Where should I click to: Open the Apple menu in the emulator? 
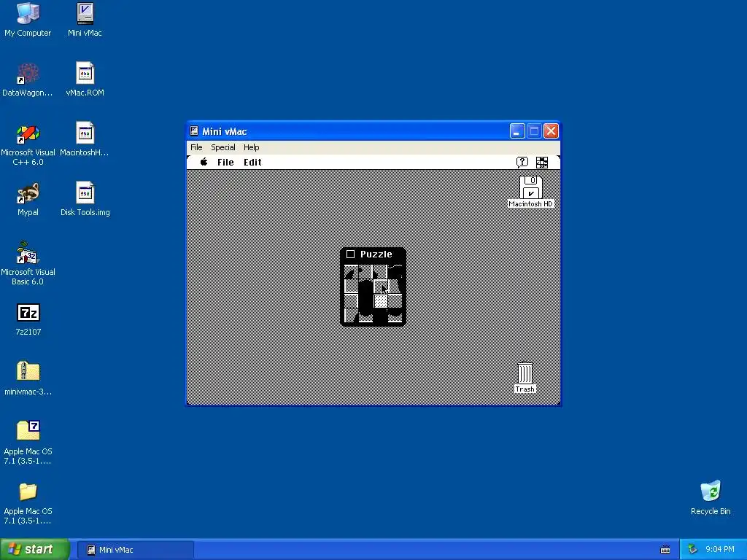[204, 162]
